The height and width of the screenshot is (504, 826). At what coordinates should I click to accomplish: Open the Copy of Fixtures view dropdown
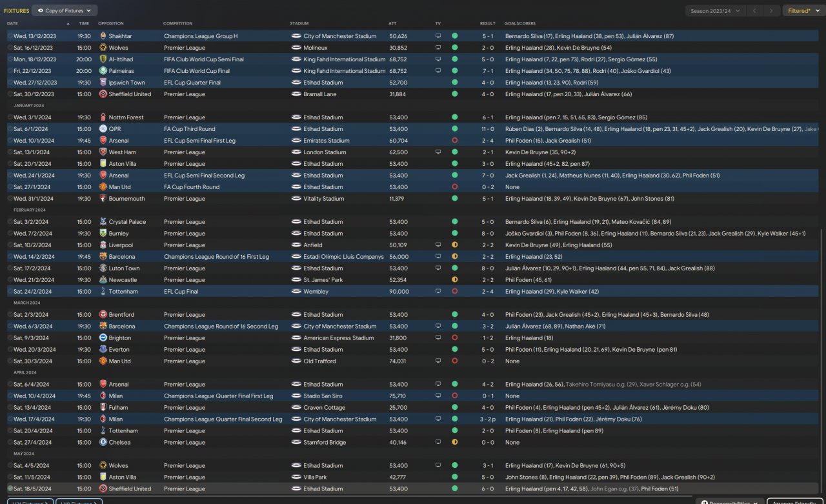pos(65,11)
